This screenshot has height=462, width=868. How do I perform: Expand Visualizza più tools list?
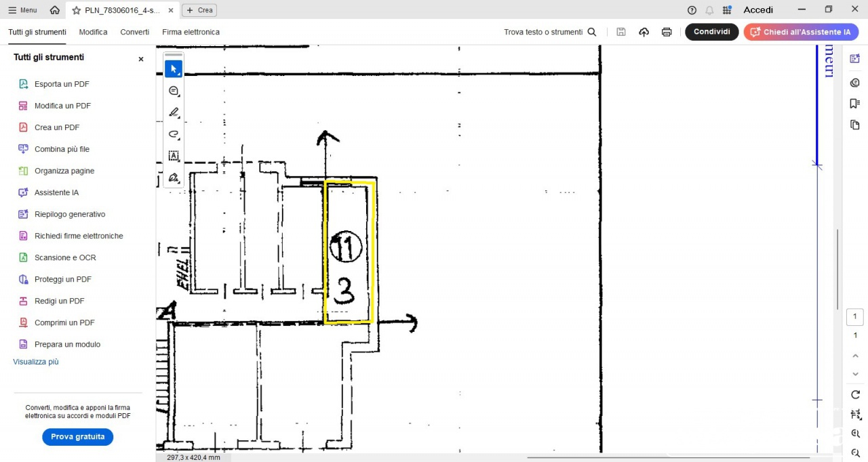(x=36, y=362)
